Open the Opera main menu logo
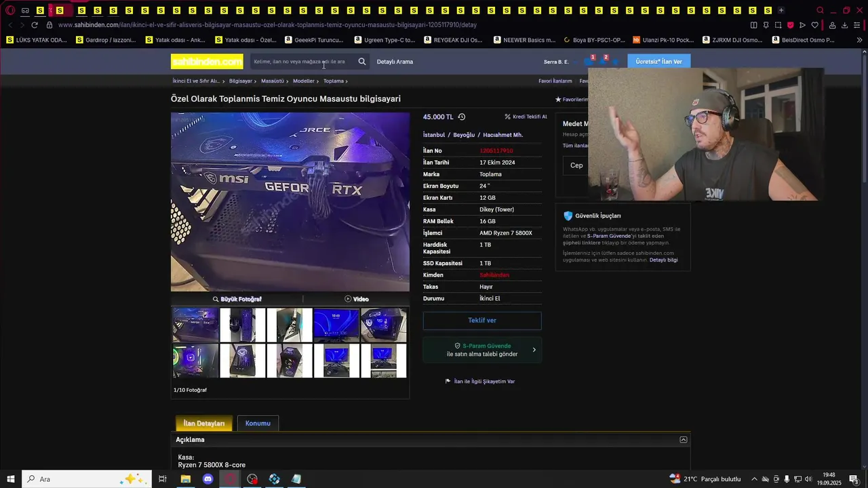 click(10, 10)
